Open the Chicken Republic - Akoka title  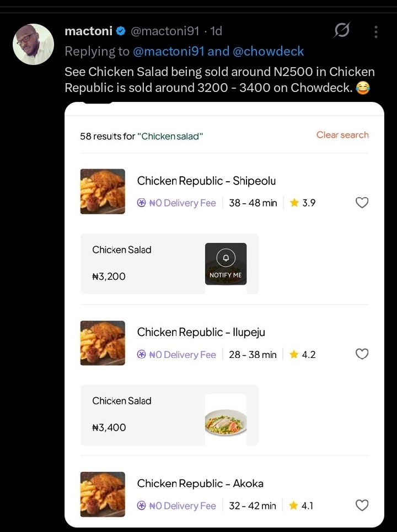200,484
